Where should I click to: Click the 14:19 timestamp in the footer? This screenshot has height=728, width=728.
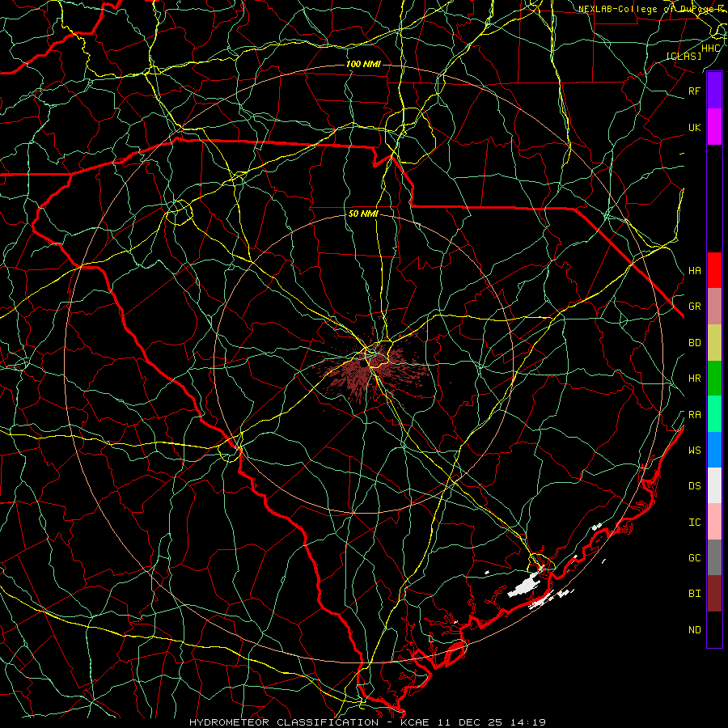529,722
